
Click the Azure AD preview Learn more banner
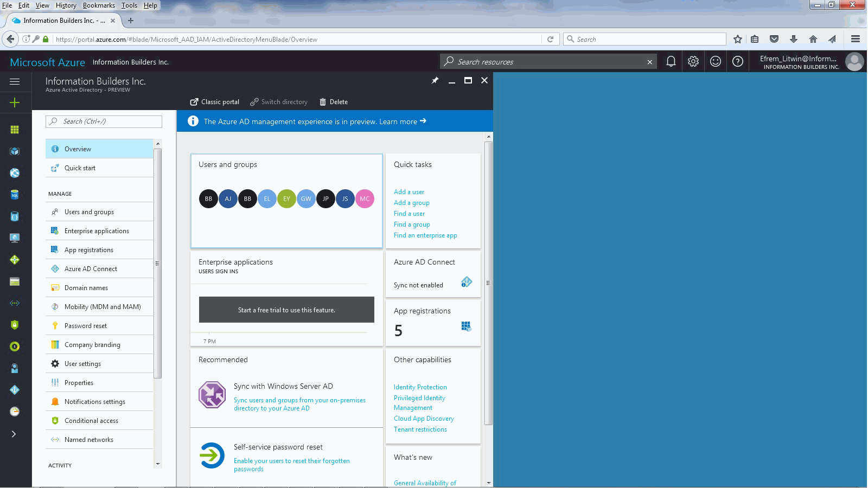point(335,121)
